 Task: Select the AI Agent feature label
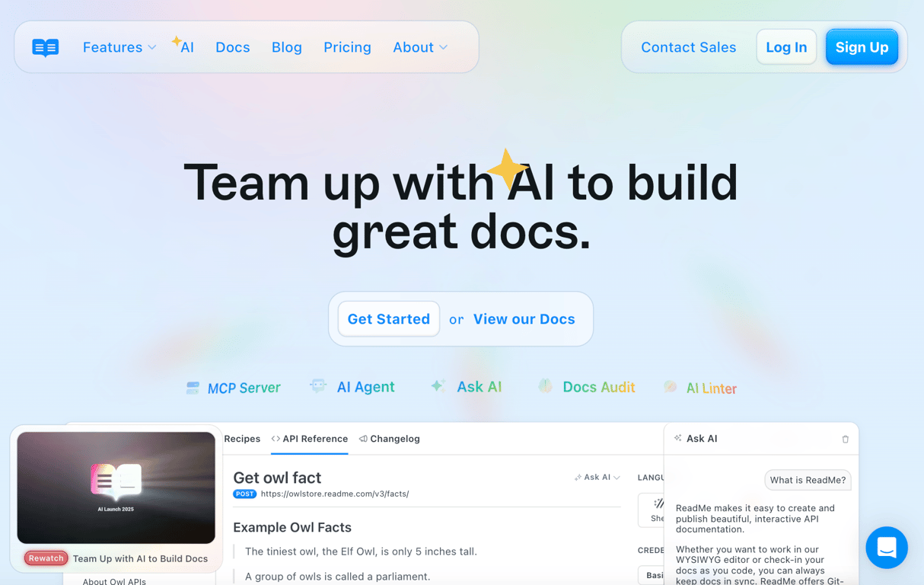tap(365, 387)
